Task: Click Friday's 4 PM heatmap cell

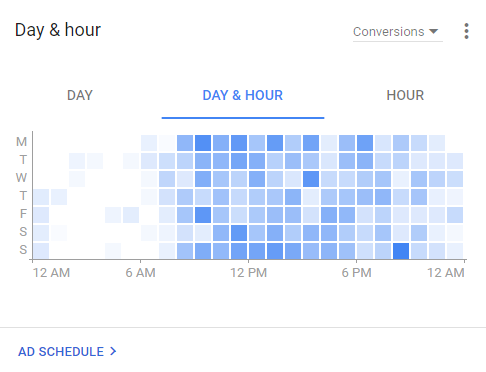Action: 329,215
